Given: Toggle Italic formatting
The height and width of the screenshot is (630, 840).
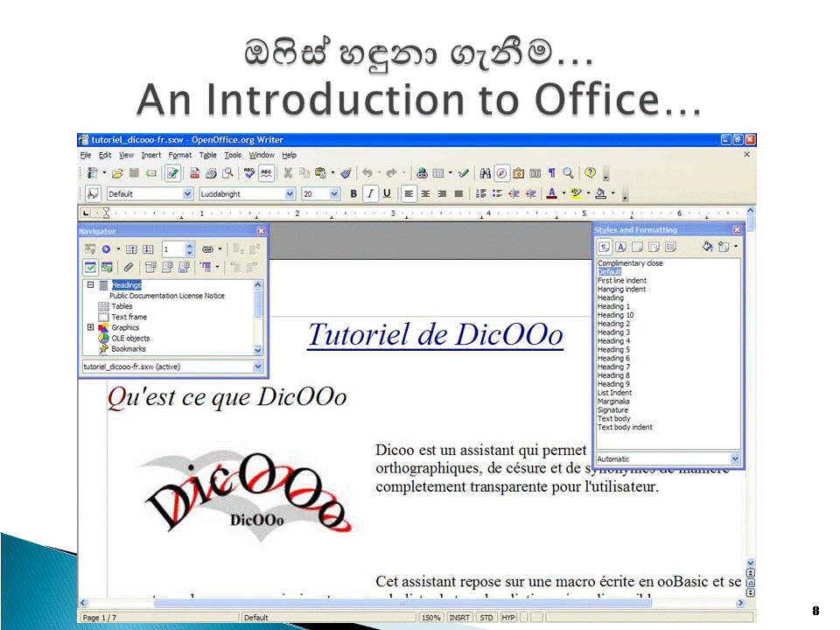Looking at the screenshot, I should (370, 194).
